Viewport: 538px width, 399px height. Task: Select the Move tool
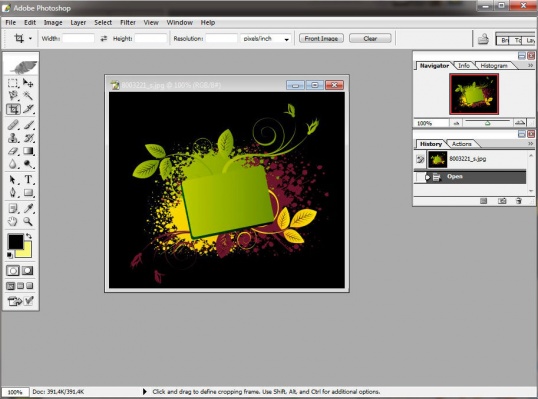(x=28, y=83)
